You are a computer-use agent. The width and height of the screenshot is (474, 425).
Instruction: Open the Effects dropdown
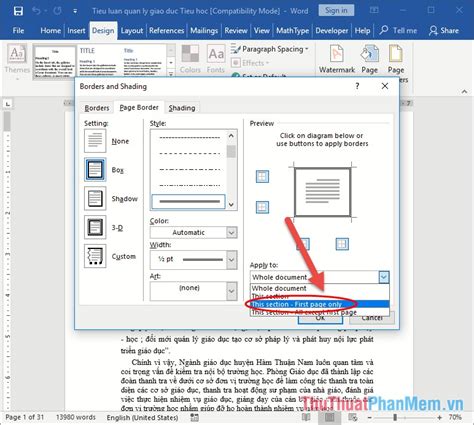[x=250, y=63]
